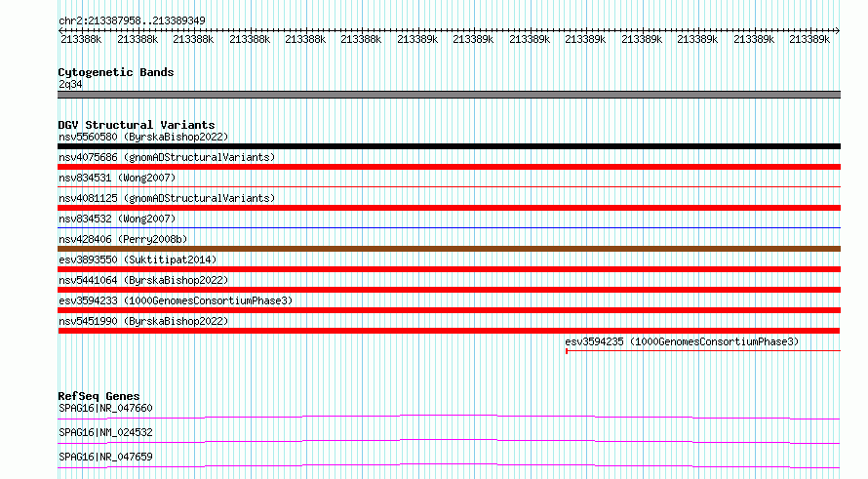This screenshot has width=868, height=479.
Task: Select the black nsv5560580 variant bar
Action: [x=449, y=146]
